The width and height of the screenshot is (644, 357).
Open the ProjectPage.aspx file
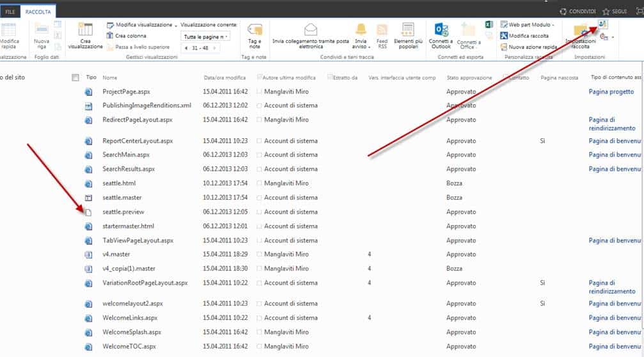pyautogui.click(x=126, y=91)
